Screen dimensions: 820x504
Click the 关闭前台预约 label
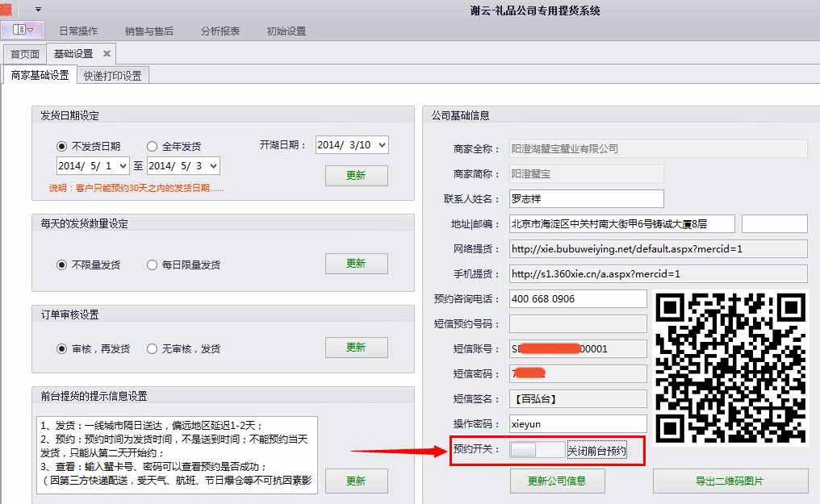click(596, 451)
